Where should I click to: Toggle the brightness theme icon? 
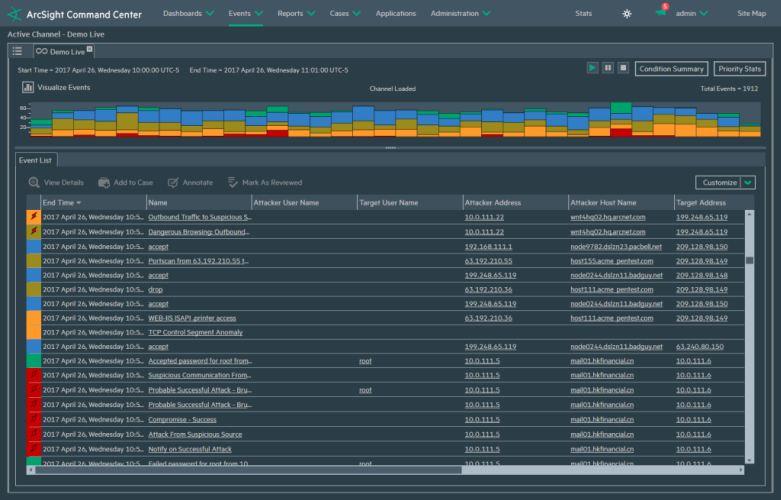tap(627, 14)
